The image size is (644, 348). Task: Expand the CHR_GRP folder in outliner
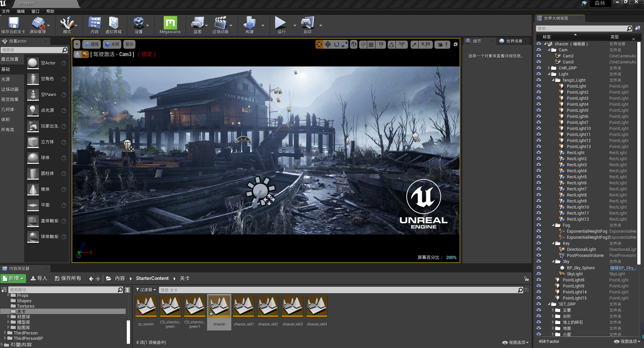[549, 68]
